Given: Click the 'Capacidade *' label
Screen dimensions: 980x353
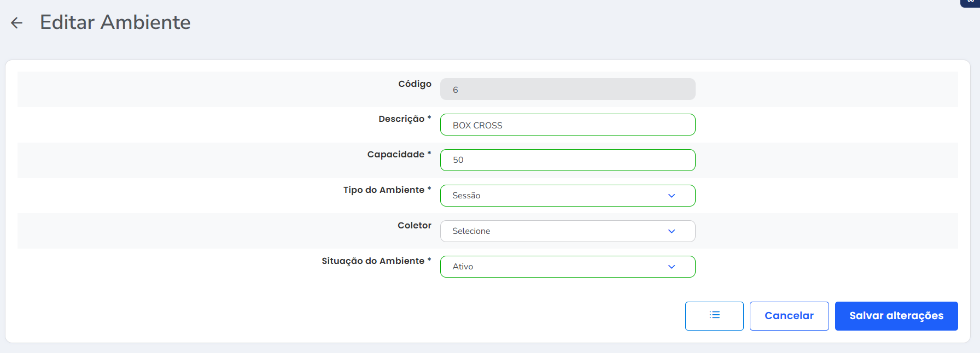Looking at the screenshot, I should (399, 155).
